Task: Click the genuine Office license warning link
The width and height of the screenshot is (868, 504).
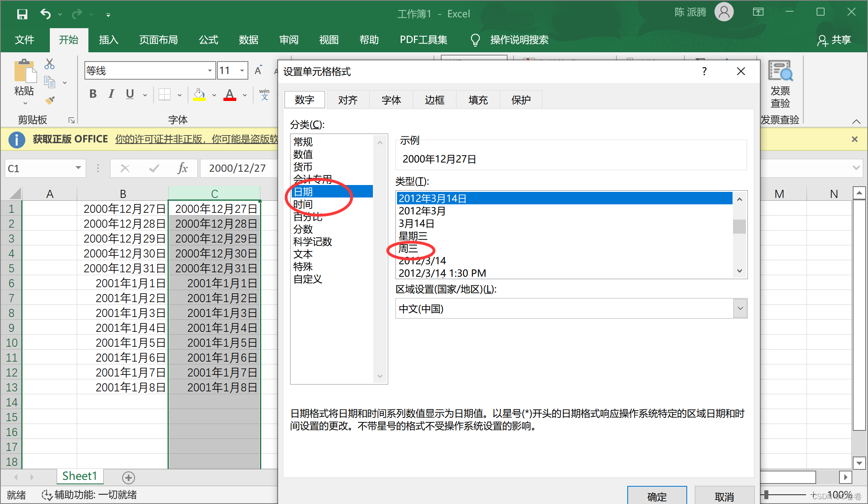Action: coord(197,139)
